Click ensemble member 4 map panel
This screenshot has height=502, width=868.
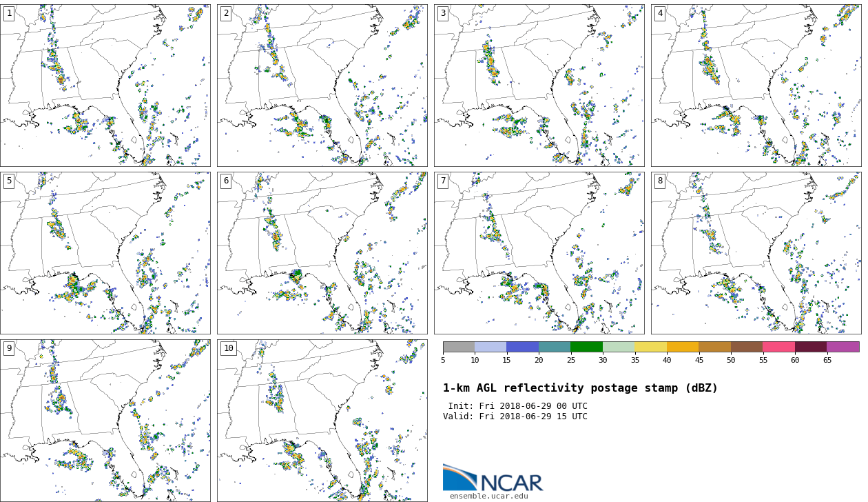pos(756,86)
